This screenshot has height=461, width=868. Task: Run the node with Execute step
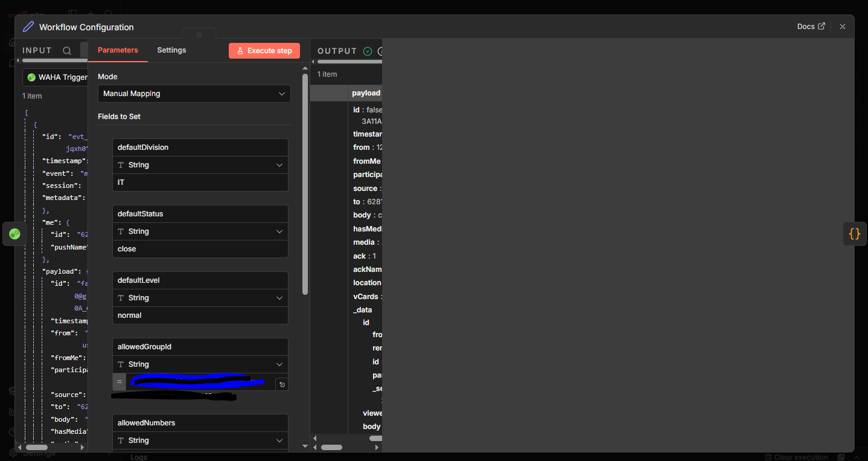pyautogui.click(x=264, y=51)
